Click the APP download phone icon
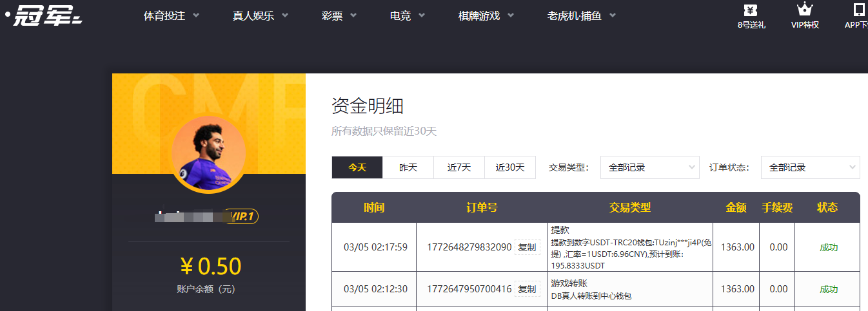Viewport: 868px width, 311px height. (858, 10)
